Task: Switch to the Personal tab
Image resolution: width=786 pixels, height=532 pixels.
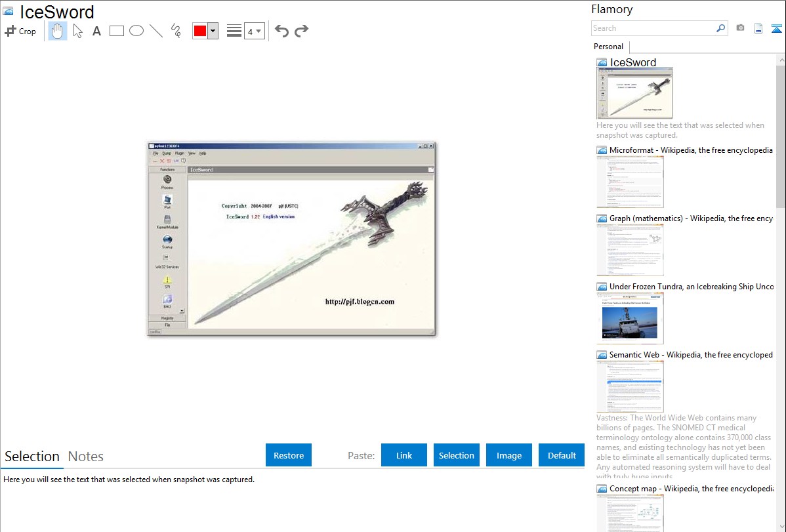Action: (609, 47)
